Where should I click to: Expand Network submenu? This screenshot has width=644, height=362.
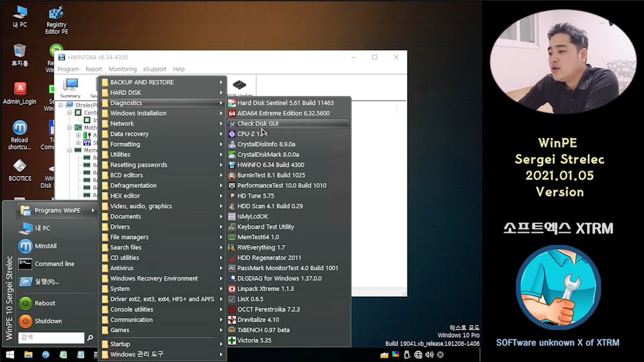coord(163,123)
